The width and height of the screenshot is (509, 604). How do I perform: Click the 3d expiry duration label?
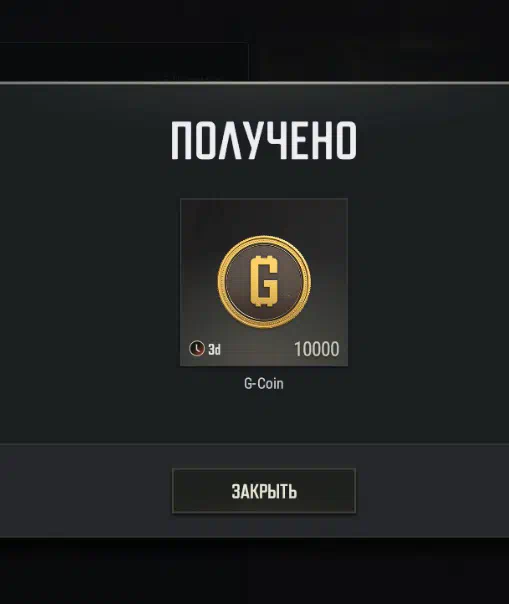(215, 350)
